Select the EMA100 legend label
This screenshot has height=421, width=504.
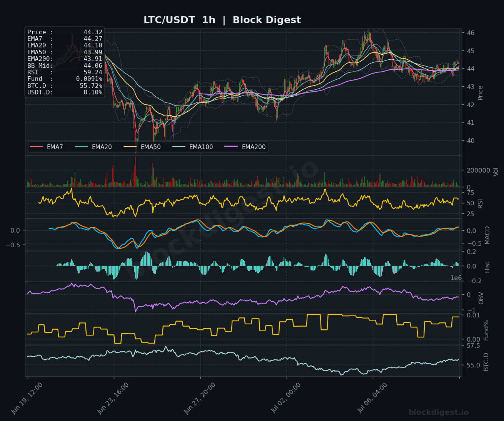click(201, 147)
